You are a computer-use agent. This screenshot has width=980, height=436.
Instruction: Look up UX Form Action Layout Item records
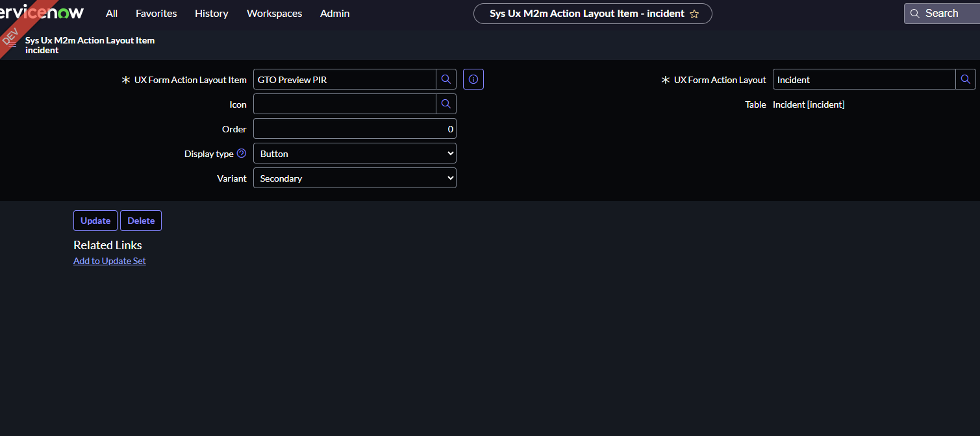[446, 79]
